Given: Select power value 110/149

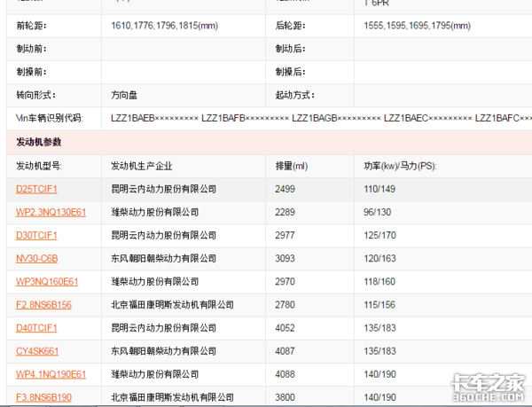Looking at the screenshot, I should (x=379, y=189).
